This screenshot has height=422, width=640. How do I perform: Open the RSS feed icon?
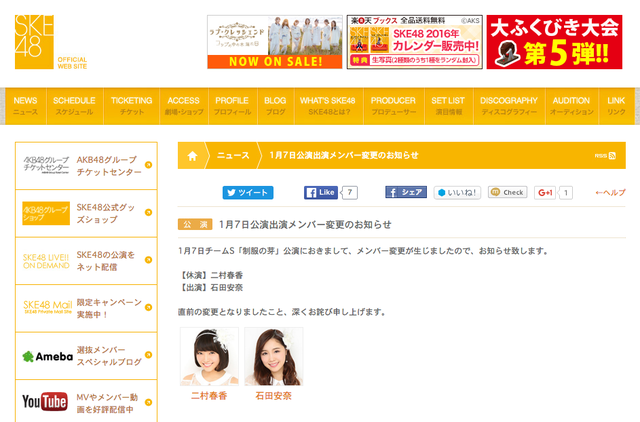612,155
